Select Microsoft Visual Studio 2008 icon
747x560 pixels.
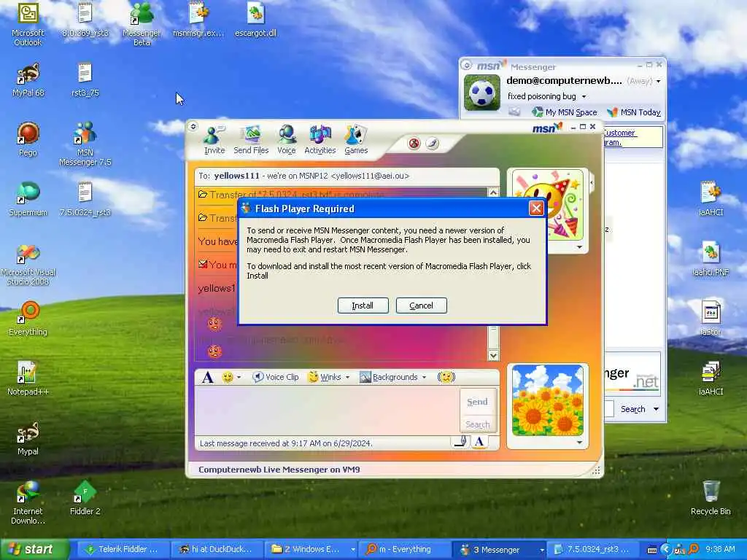point(28,265)
